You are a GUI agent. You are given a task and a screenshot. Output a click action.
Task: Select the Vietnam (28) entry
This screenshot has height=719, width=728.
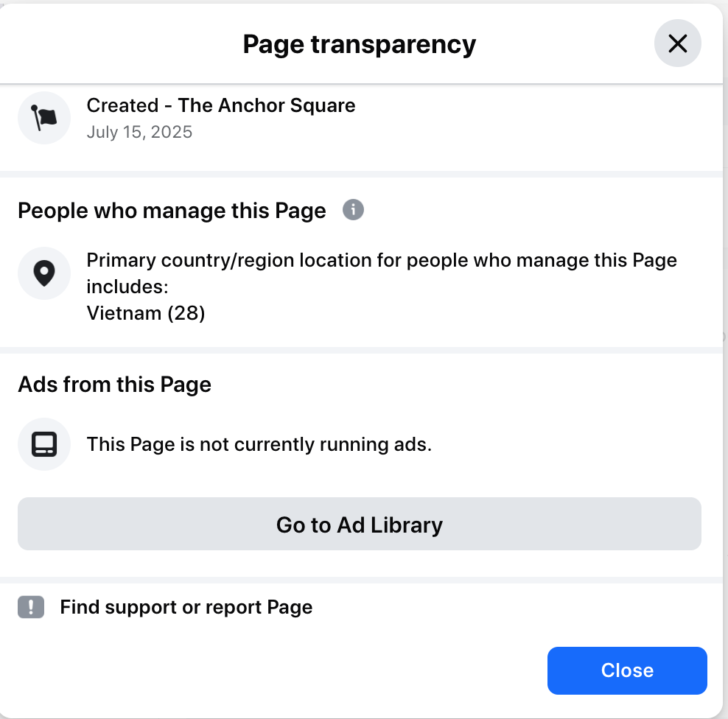pyautogui.click(x=146, y=313)
